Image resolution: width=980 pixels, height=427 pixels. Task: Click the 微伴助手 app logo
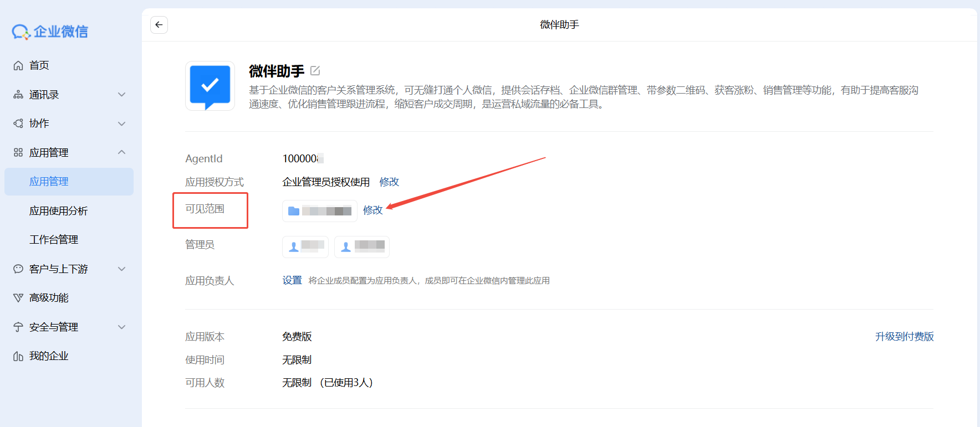pos(210,86)
